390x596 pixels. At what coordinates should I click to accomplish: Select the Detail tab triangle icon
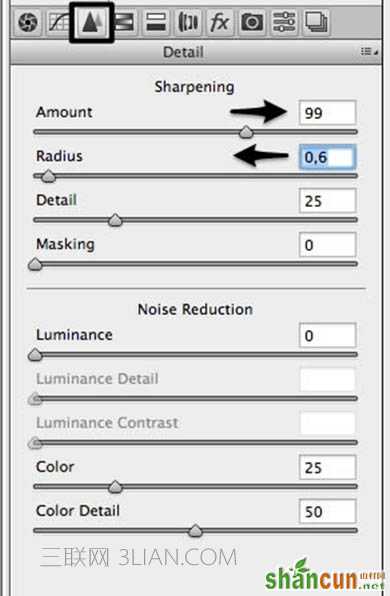tap(92, 22)
